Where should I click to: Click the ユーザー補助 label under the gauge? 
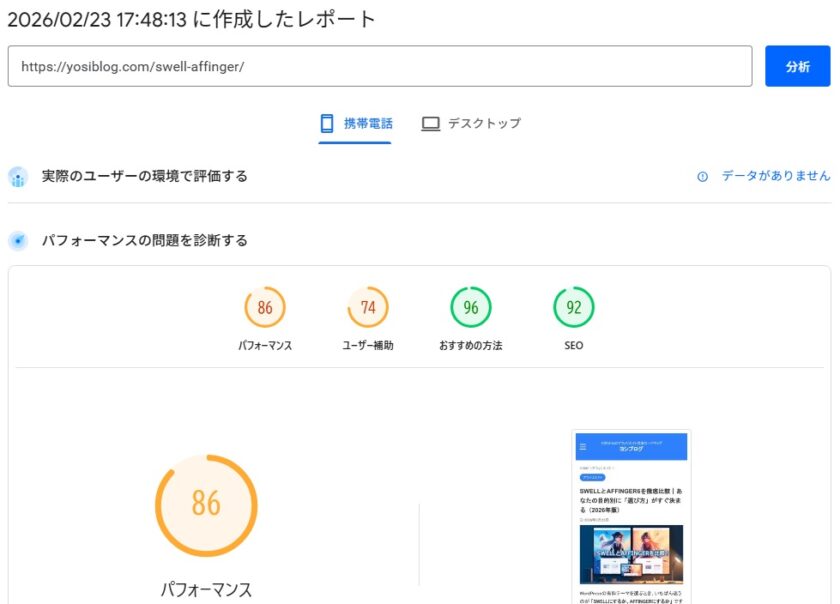pyautogui.click(x=368, y=346)
